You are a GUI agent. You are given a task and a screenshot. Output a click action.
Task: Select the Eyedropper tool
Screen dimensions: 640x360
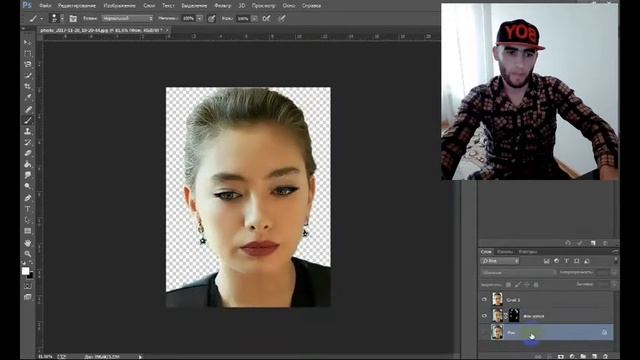28,98
